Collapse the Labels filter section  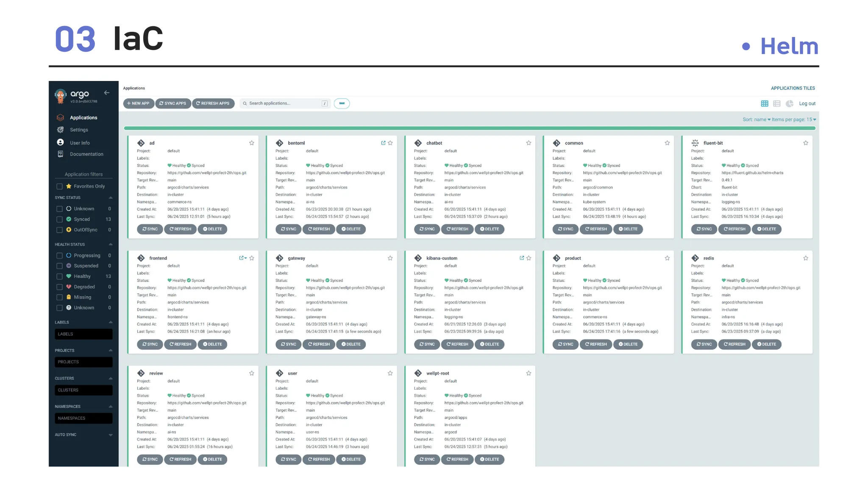(x=111, y=322)
